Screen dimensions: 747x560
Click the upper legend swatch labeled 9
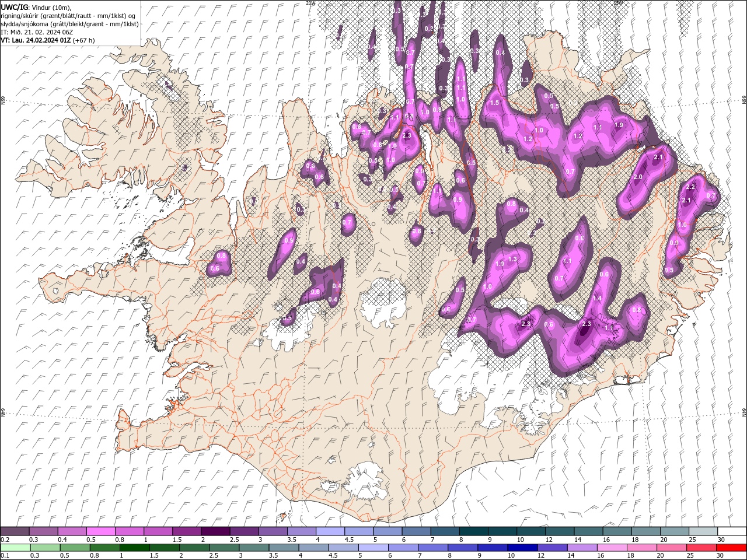502,531
